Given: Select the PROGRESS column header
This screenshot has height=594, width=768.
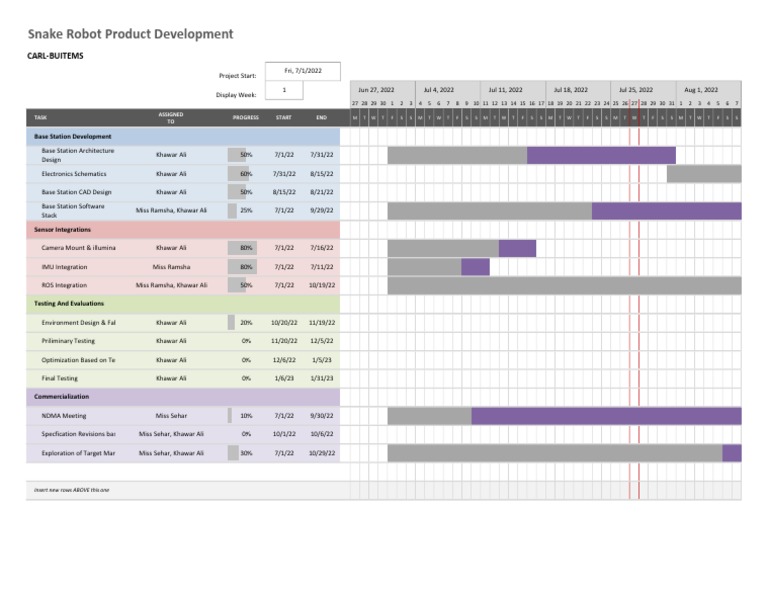Looking at the screenshot, I should click(245, 118).
